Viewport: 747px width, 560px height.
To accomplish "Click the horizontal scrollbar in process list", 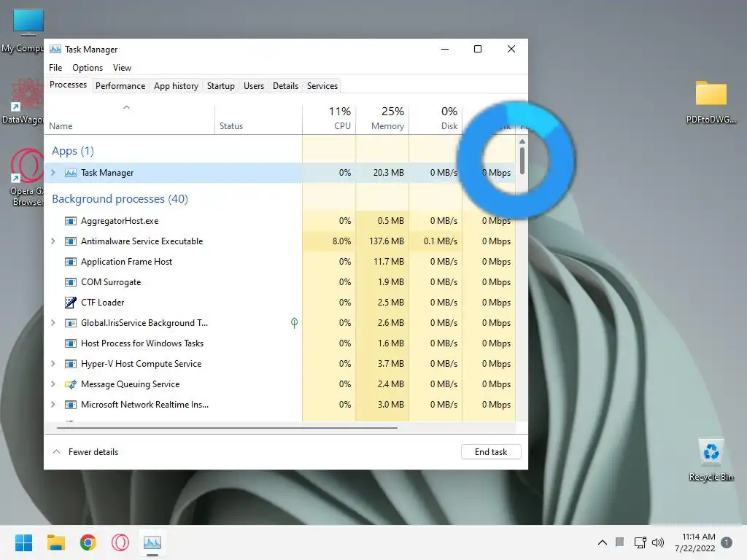I will (227, 428).
